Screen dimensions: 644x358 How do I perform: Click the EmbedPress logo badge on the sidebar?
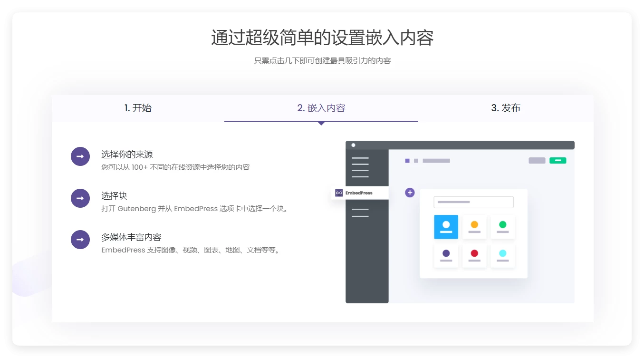[359, 193]
